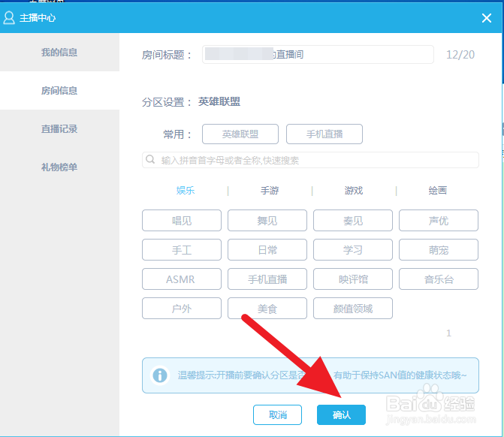Open the 我的信息 sidebar tab

pos(59,53)
